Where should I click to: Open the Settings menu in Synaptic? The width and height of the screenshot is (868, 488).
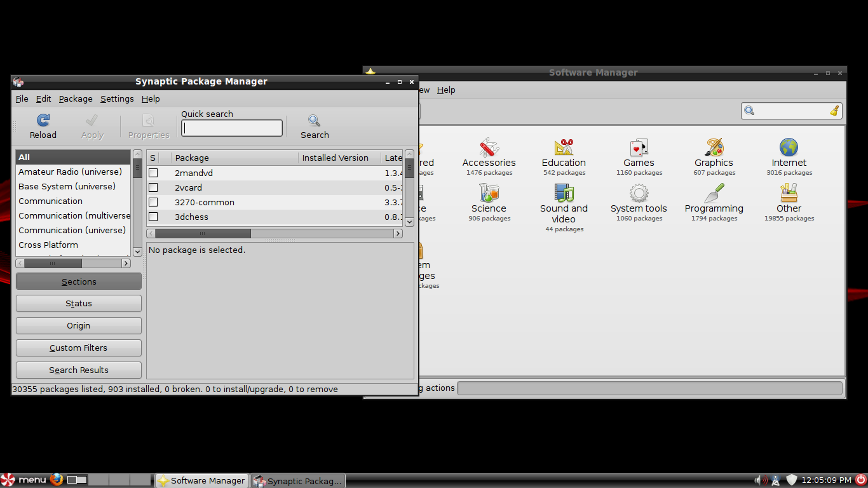pyautogui.click(x=117, y=98)
